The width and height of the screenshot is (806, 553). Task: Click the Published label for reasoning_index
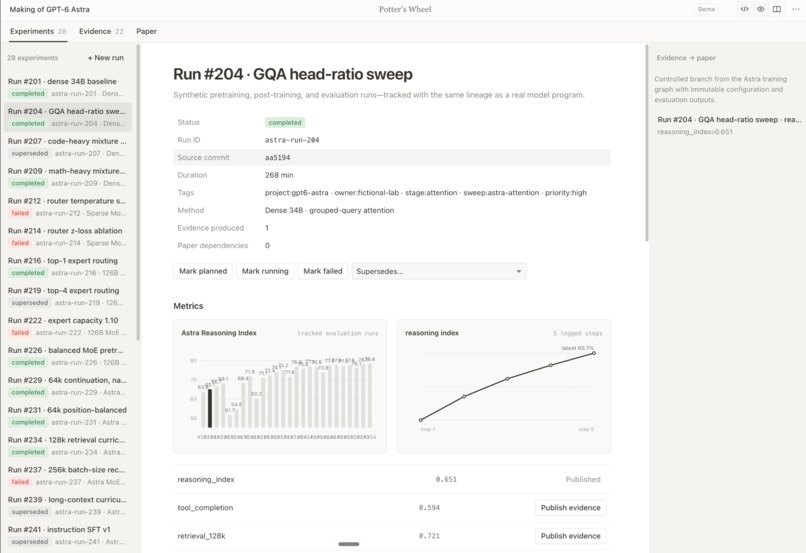coord(583,479)
